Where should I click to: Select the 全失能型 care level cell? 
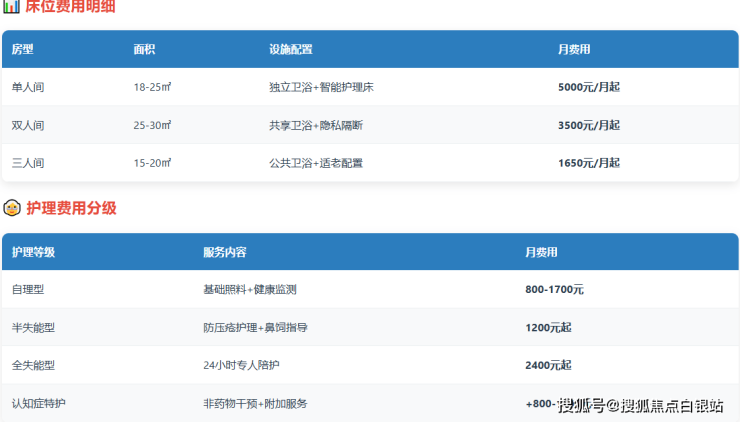point(33,365)
